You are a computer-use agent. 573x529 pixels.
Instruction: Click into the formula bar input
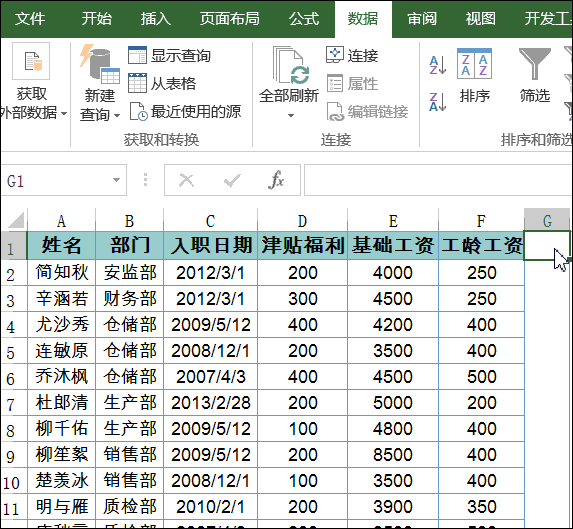438,180
